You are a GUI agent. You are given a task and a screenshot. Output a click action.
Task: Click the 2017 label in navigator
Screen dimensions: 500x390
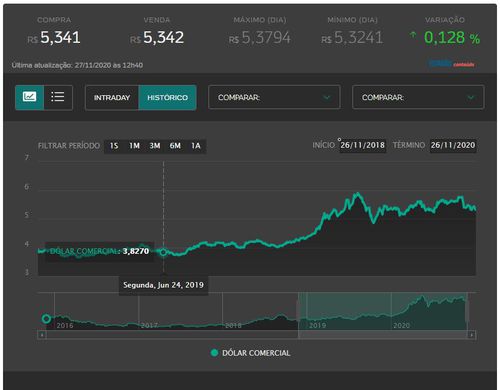[x=149, y=325]
